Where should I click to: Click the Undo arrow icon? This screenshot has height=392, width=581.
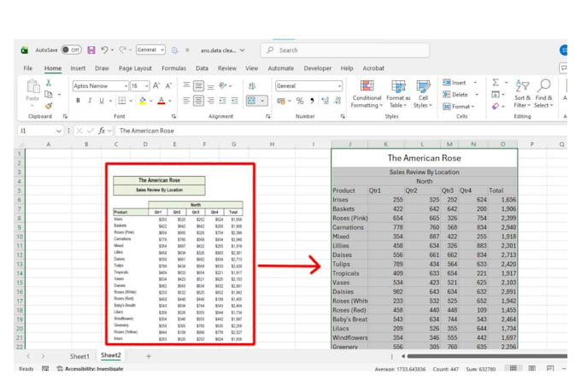[104, 50]
